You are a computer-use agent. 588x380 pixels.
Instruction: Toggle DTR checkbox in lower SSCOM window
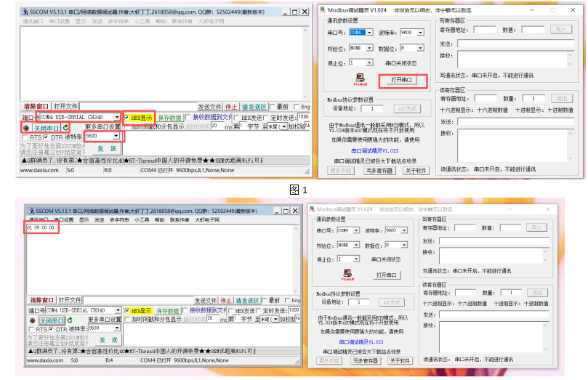(47, 329)
